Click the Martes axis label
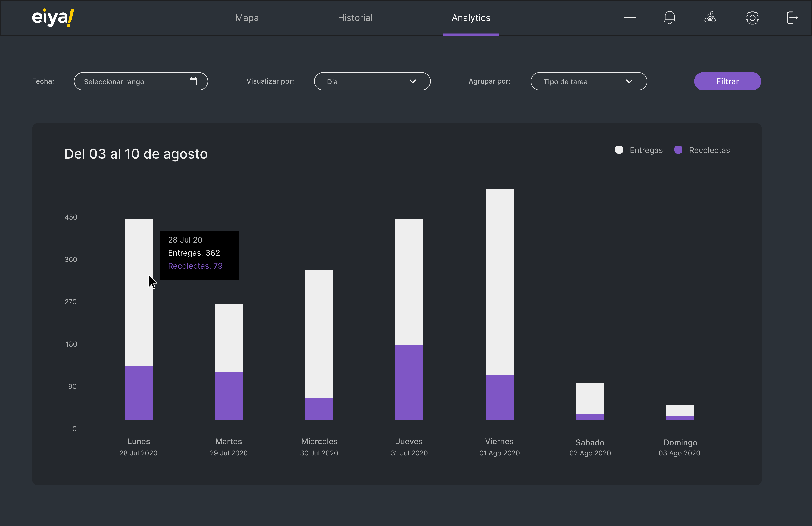This screenshot has width=812, height=526. (229, 441)
